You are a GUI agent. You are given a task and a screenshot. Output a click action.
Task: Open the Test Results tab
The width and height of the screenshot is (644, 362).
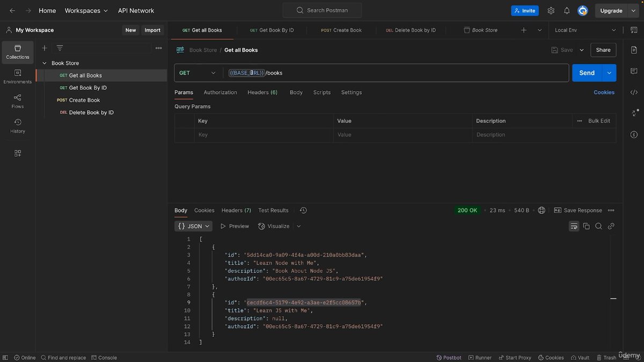273,211
